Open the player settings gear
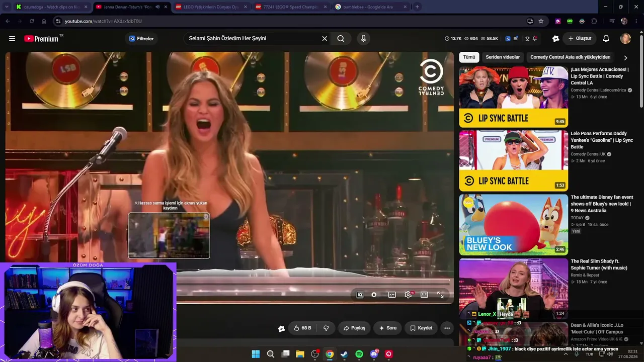The width and height of the screenshot is (644, 362). point(408,295)
